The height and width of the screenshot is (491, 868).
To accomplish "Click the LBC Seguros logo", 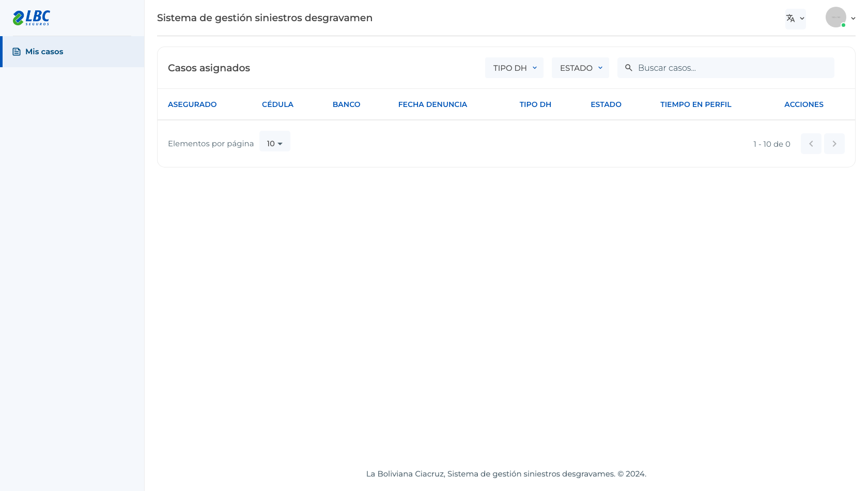I will pos(31,18).
